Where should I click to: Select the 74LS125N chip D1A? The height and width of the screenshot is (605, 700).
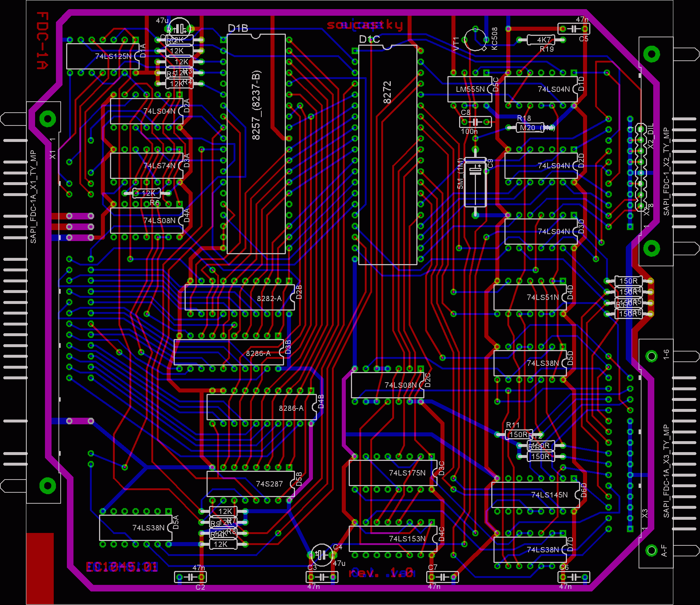[103, 56]
